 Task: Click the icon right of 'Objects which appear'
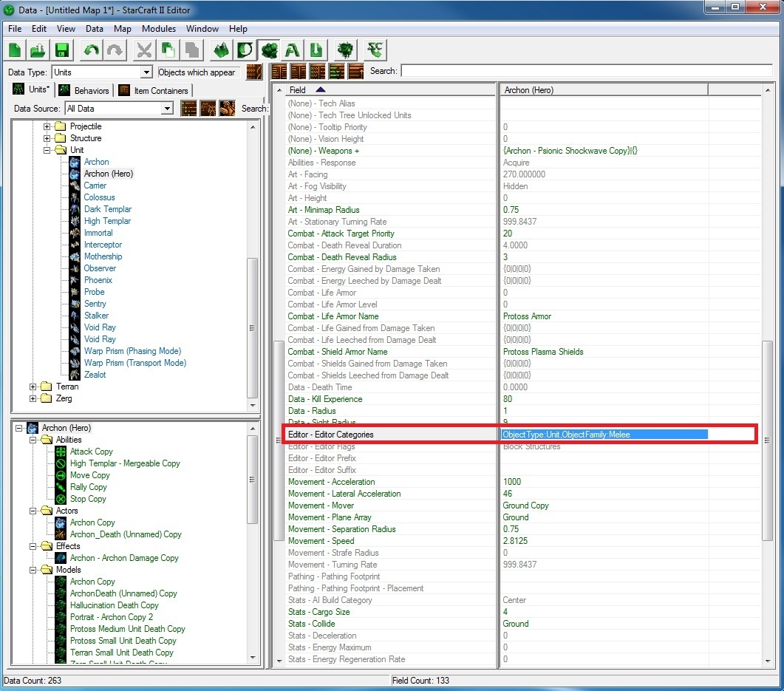(254, 72)
